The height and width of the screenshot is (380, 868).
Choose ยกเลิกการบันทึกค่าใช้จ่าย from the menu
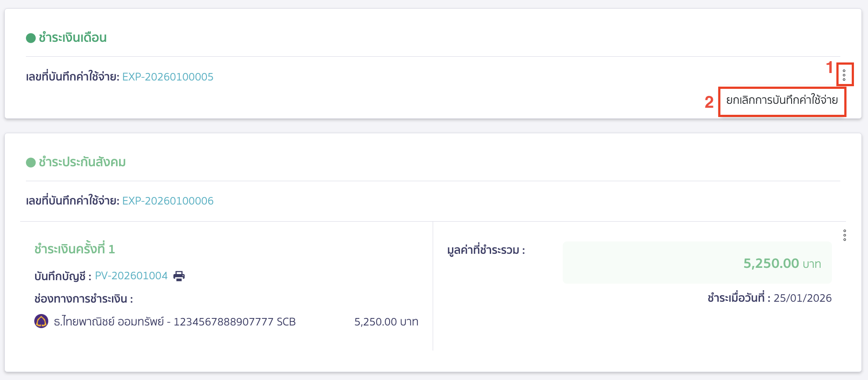tap(783, 101)
